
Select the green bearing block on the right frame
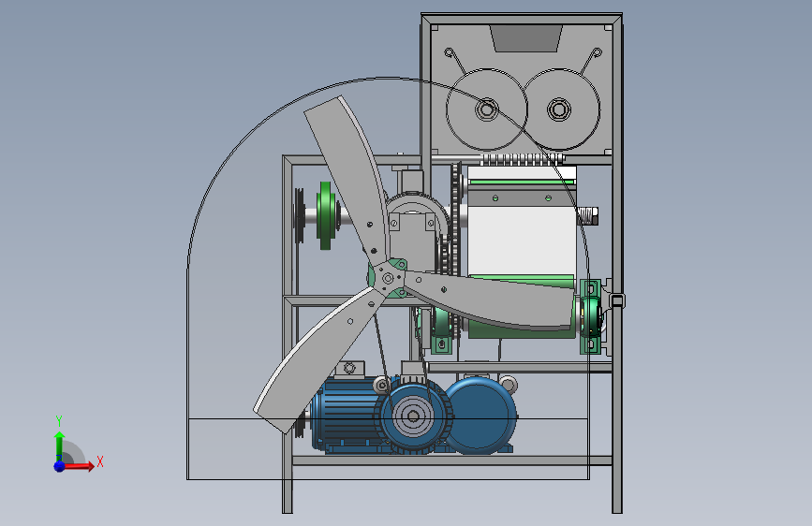(590, 316)
